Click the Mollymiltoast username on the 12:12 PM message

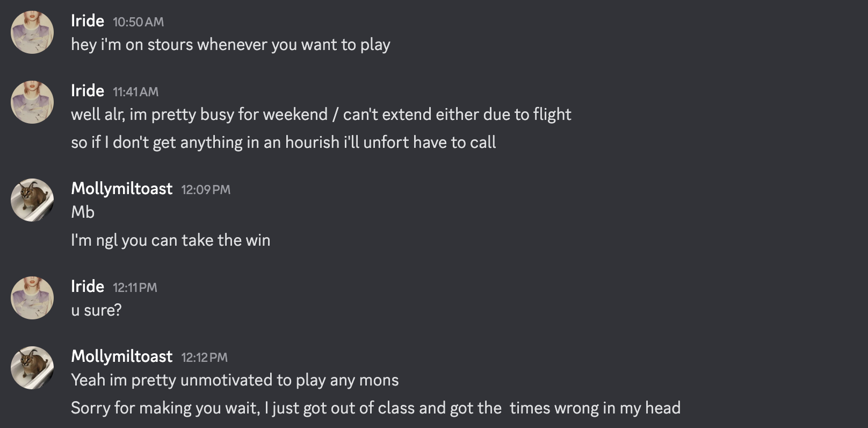(x=122, y=356)
